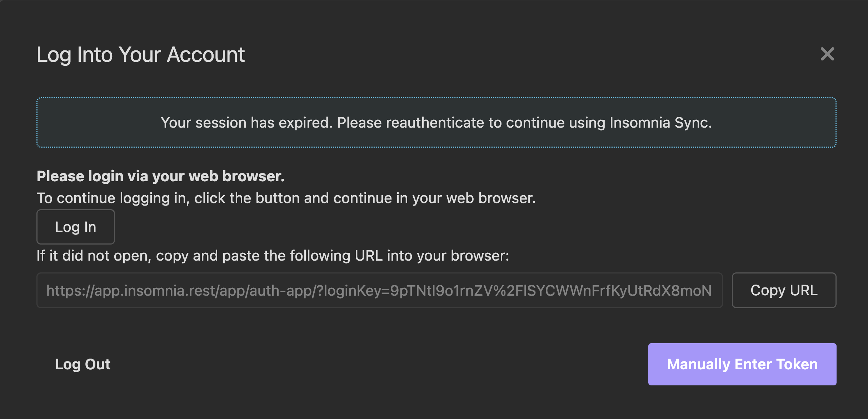Copy the Insomnia auth-app link

(784, 290)
